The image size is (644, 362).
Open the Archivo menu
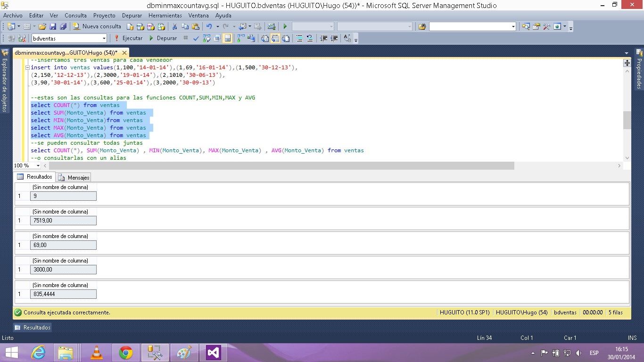pos(13,16)
